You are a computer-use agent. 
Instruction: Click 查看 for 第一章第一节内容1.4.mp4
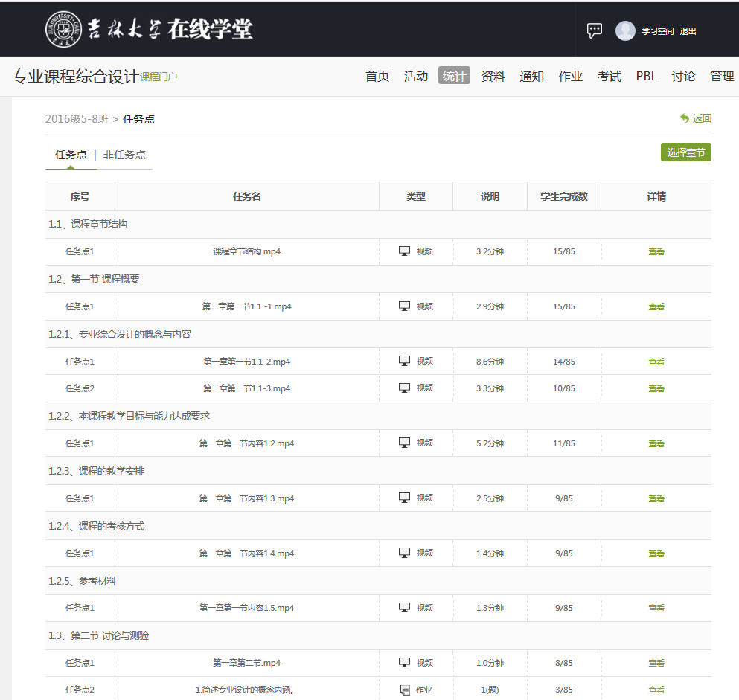pos(656,553)
